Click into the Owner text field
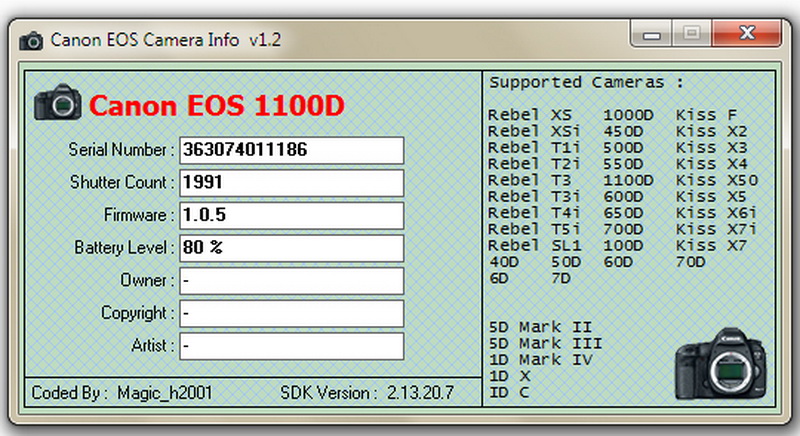This screenshot has height=436, width=800. pyautogui.click(x=291, y=281)
